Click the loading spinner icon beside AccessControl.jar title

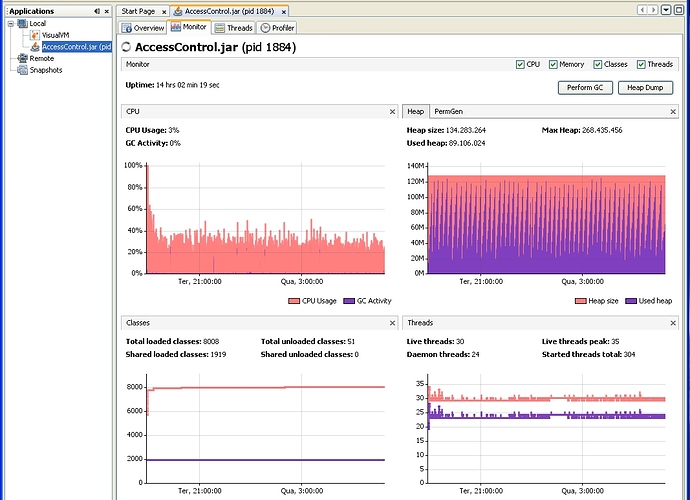pos(126,47)
